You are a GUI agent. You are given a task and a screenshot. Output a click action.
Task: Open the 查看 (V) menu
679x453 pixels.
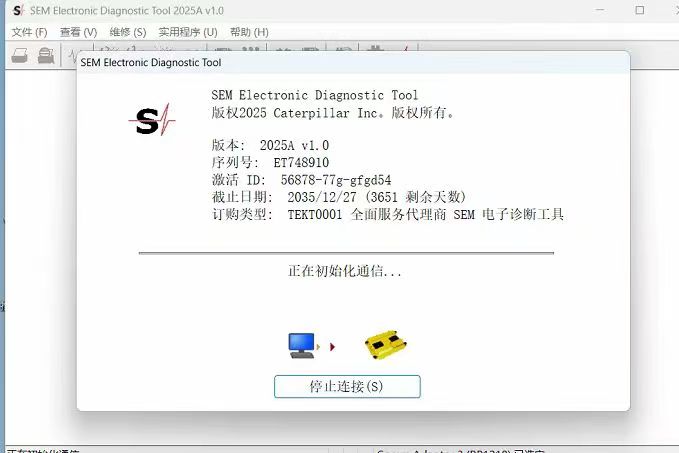tap(78, 32)
